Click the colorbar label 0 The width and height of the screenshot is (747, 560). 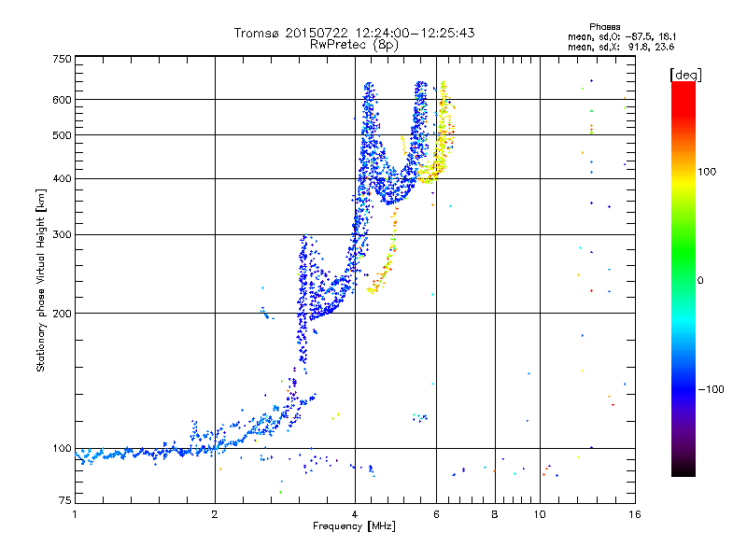point(700,280)
